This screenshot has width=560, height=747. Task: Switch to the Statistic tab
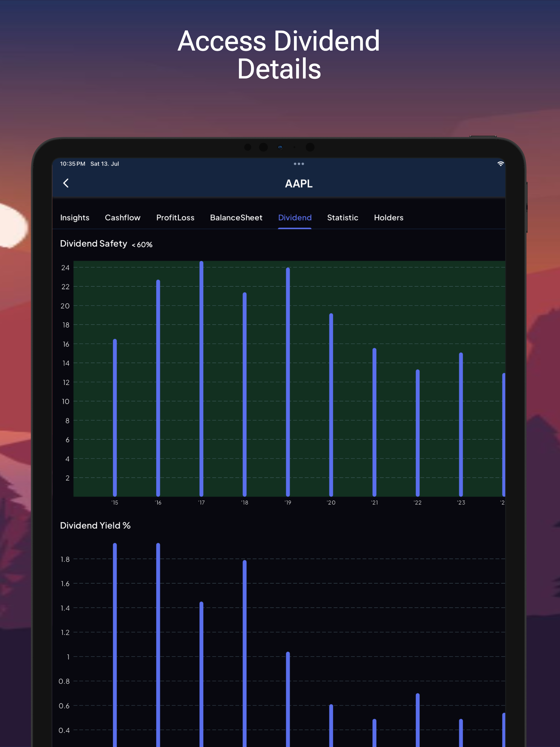click(343, 217)
